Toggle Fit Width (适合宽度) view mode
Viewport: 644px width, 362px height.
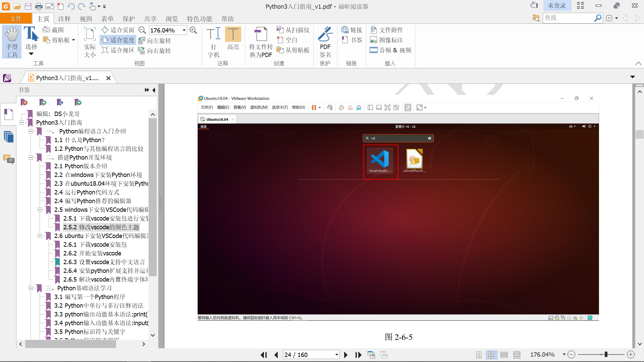coord(118,40)
